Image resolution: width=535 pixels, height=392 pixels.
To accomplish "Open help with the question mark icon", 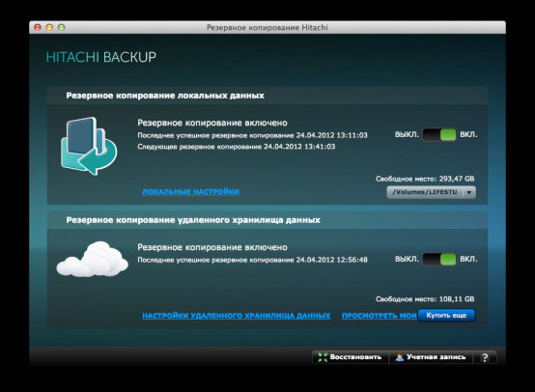I will click(x=485, y=357).
